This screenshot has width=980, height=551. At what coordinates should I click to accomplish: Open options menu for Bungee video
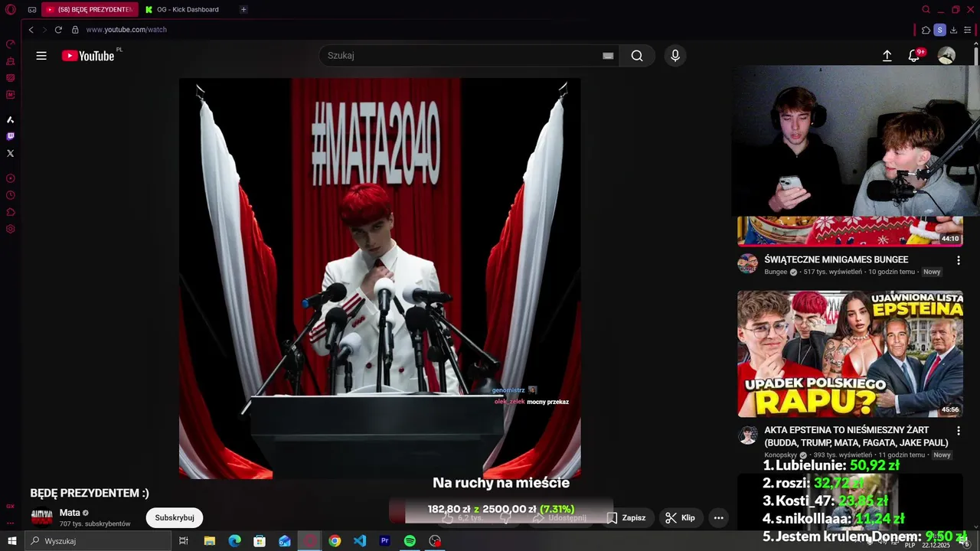click(958, 261)
